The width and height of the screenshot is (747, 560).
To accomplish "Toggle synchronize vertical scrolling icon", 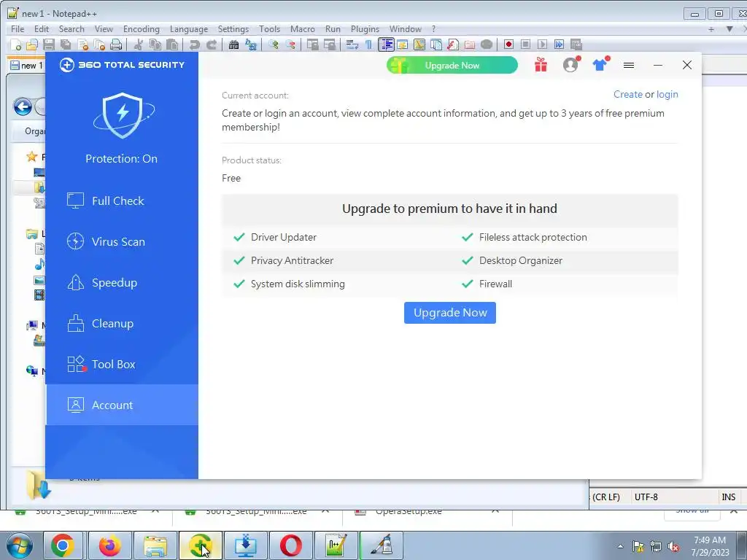I will point(312,44).
